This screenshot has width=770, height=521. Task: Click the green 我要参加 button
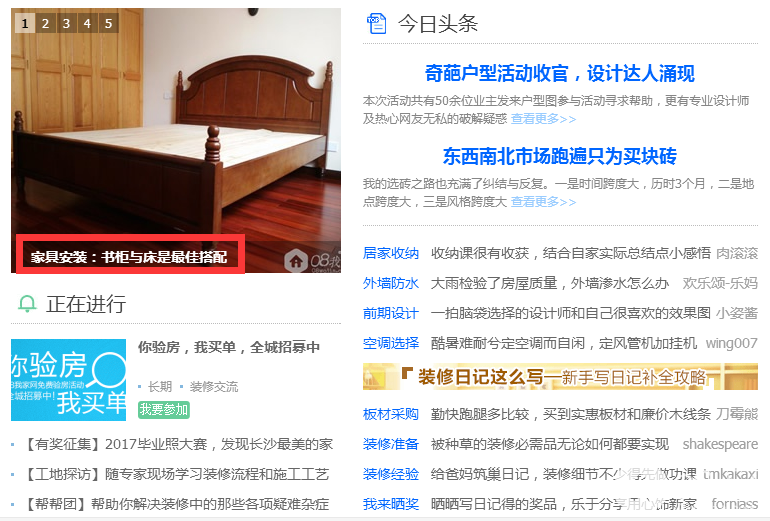click(x=164, y=409)
